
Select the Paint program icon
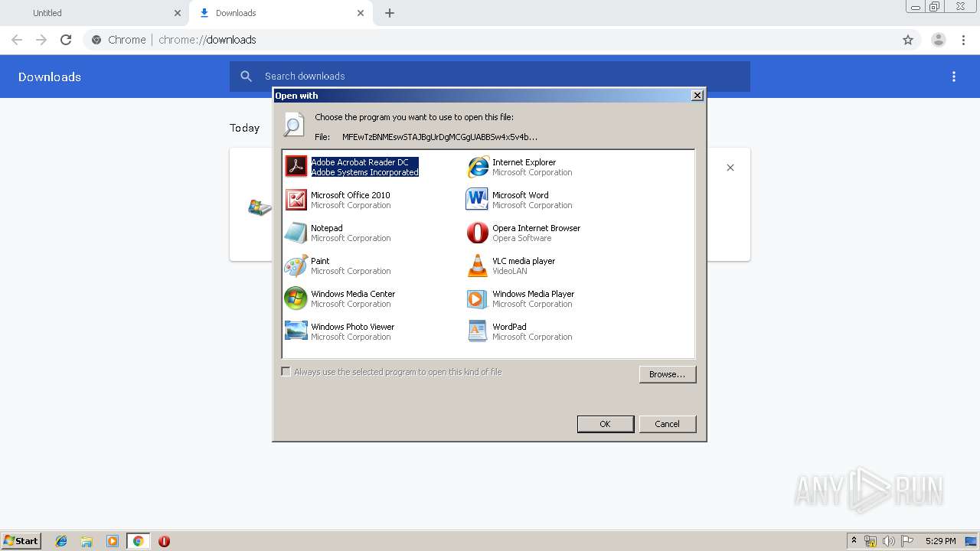[x=296, y=265]
